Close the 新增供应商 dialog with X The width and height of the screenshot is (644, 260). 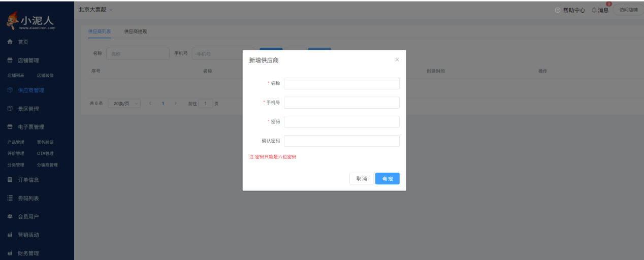397,60
